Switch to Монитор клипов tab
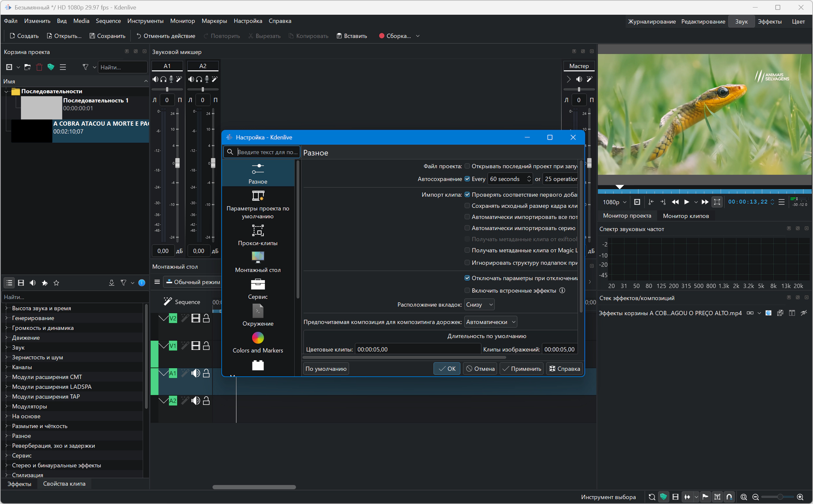 (686, 216)
